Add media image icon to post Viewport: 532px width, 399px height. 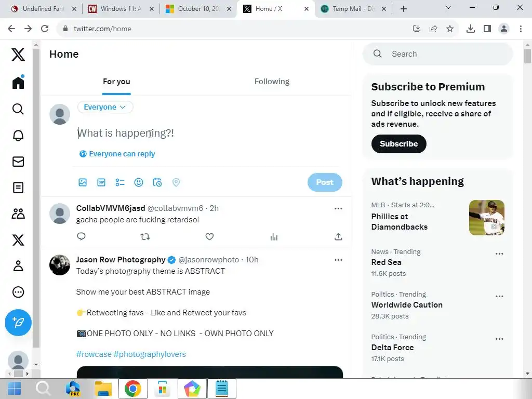(83, 182)
